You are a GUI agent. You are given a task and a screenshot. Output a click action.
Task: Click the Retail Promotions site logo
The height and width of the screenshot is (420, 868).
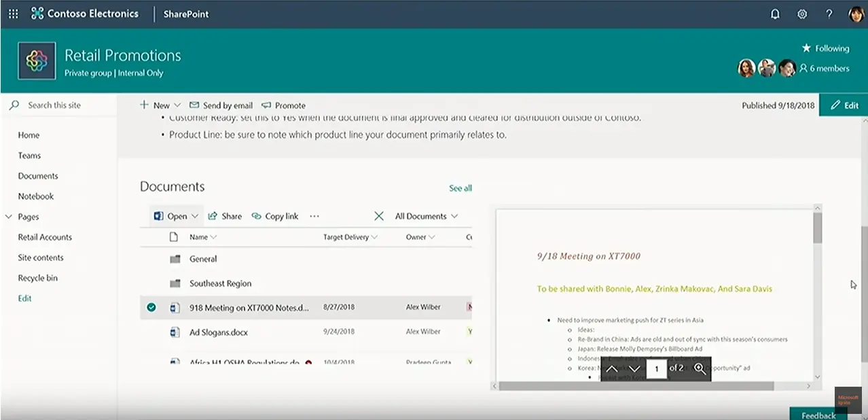click(37, 61)
